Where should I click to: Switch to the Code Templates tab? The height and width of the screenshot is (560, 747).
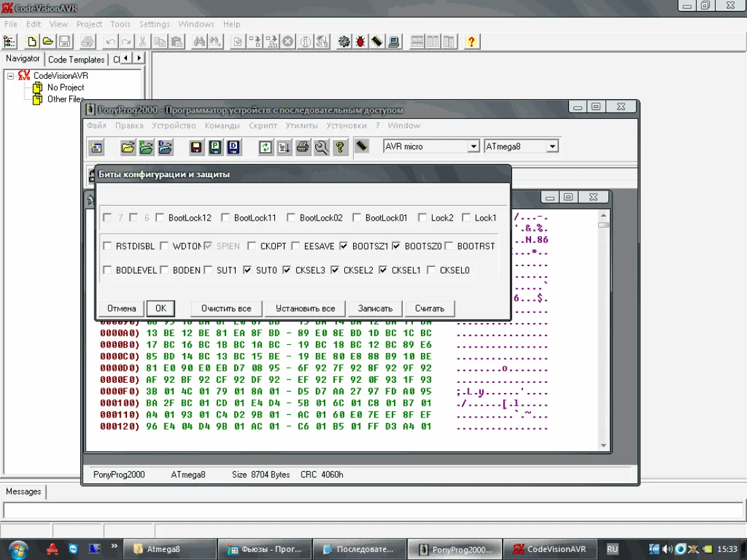[76, 60]
